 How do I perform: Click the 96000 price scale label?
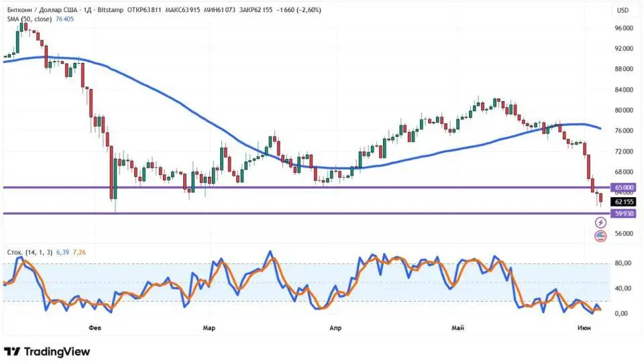tap(623, 28)
